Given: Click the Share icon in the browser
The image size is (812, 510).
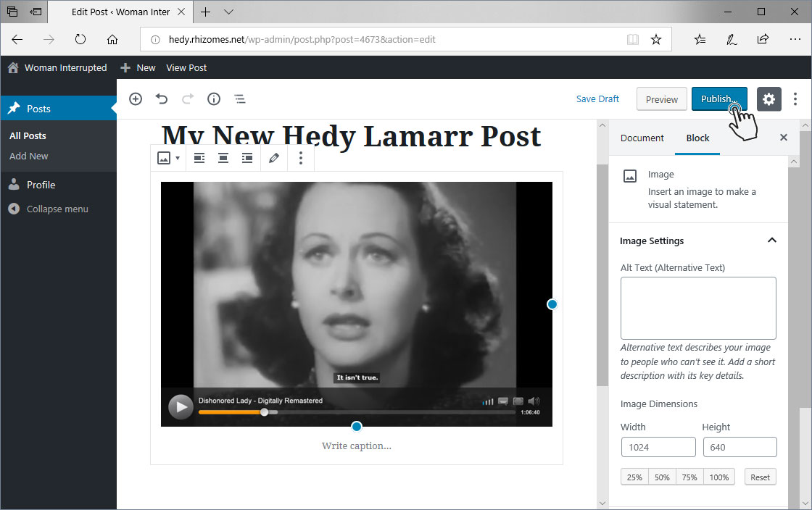Looking at the screenshot, I should pyautogui.click(x=763, y=39).
